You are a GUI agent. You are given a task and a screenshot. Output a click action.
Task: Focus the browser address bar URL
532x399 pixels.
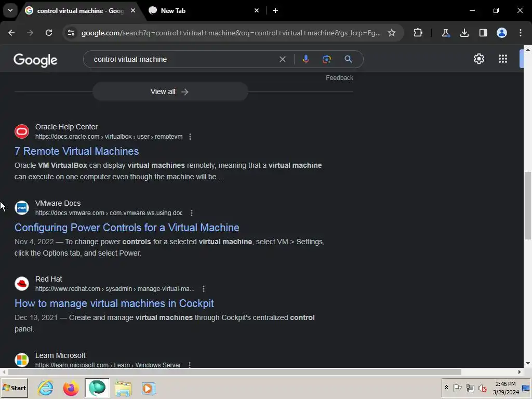(231, 33)
